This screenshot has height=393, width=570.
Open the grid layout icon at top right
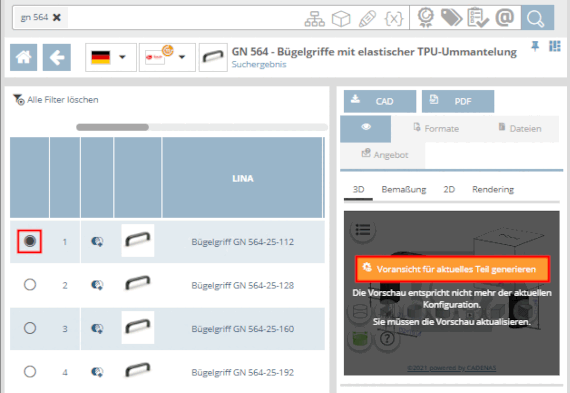555,46
